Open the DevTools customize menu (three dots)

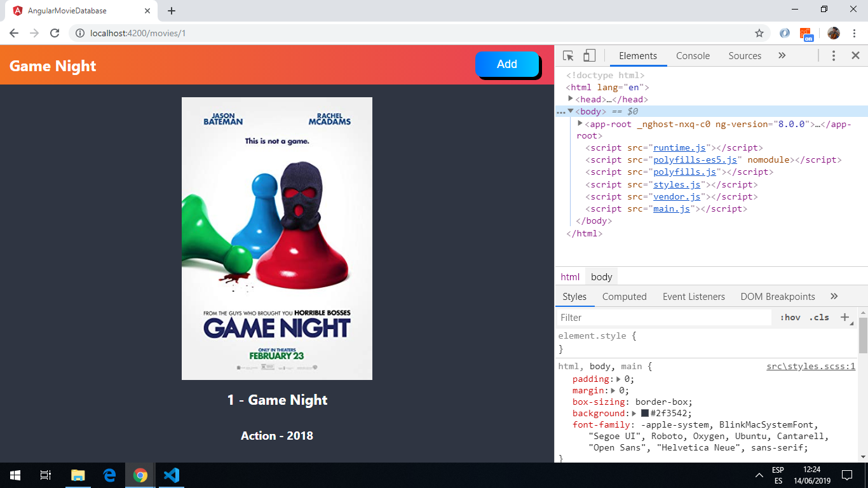click(x=834, y=56)
